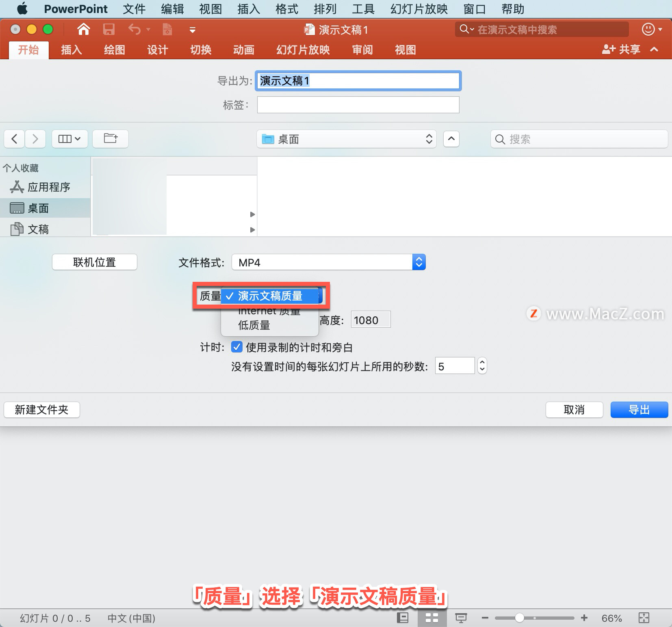The width and height of the screenshot is (672, 627).
Task: Open the 文件 menu in menu bar
Action: point(134,9)
